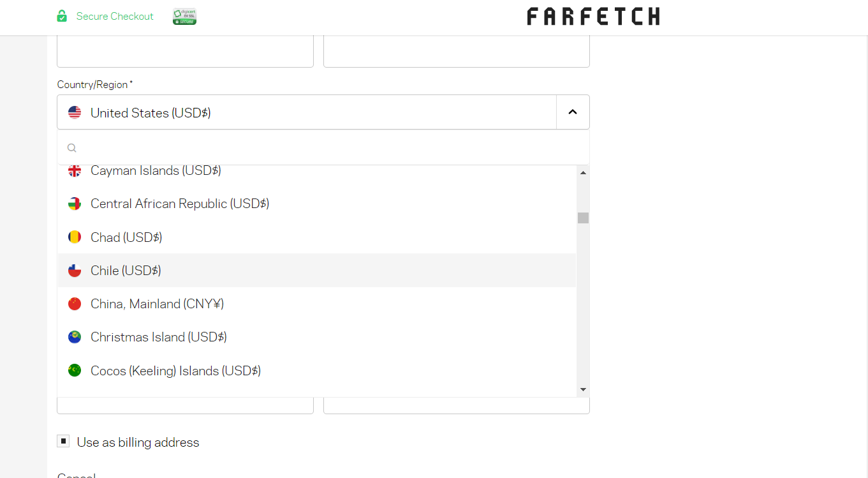Image resolution: width=868 pixels, height=478 pixels.
Task: Choose Christmas Island (USD$) option
Action: click(x=158, y=337)
